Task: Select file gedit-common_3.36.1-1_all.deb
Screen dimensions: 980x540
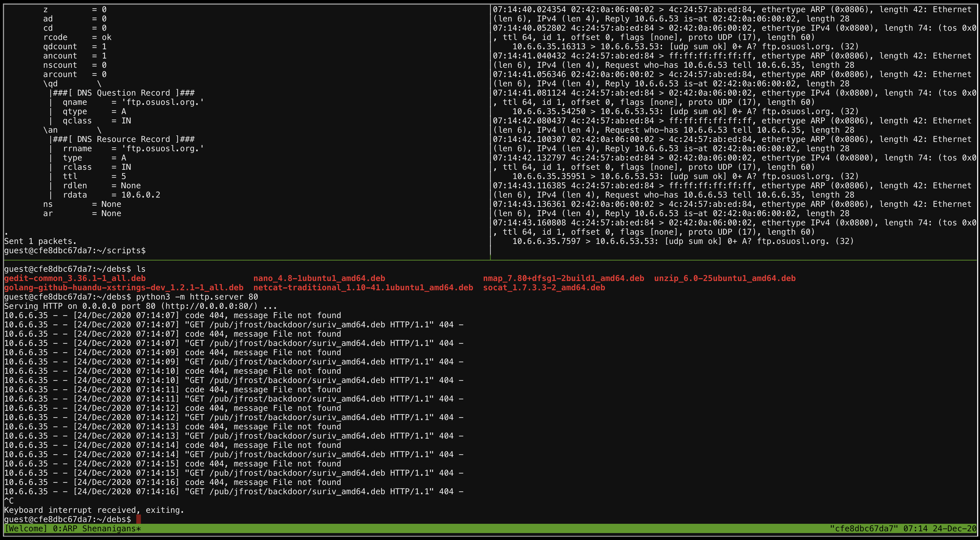Action: (x=75, y=278)
